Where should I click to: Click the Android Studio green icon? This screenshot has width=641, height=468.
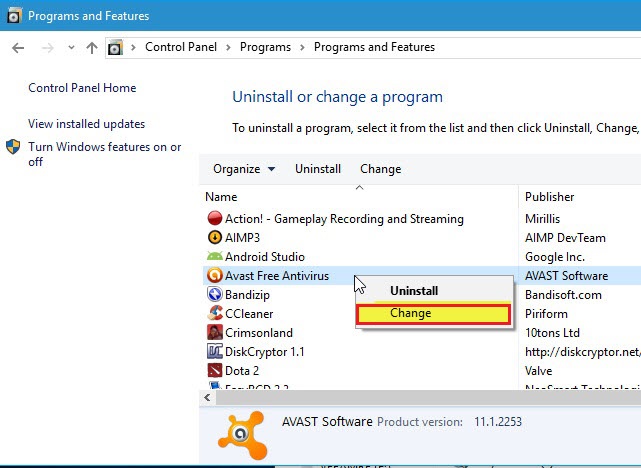click(215, 256)
